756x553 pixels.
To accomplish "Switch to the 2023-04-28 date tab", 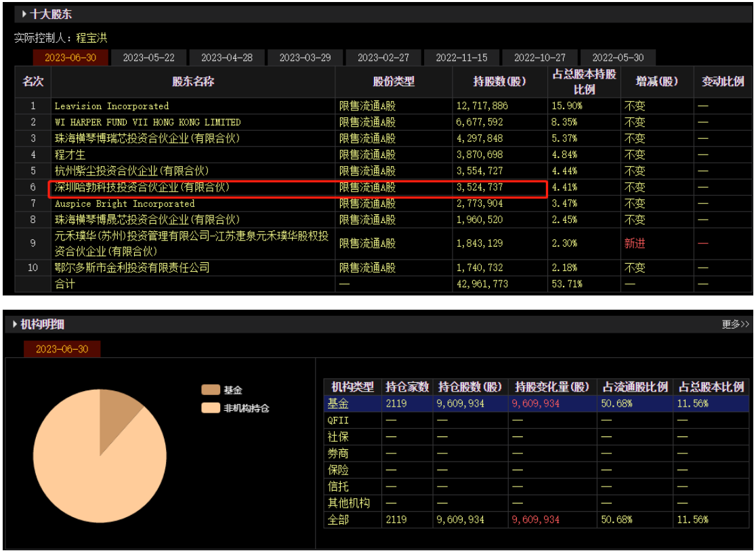I will point(227,58).
